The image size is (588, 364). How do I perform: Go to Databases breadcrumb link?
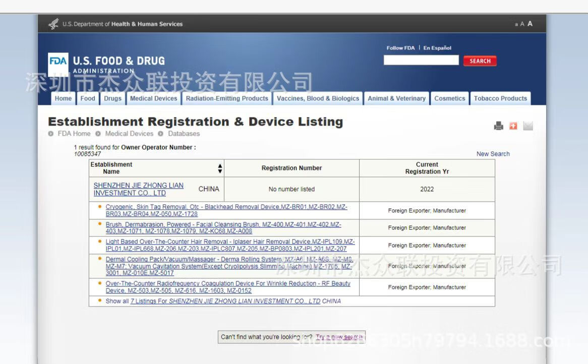pos(184,134)
